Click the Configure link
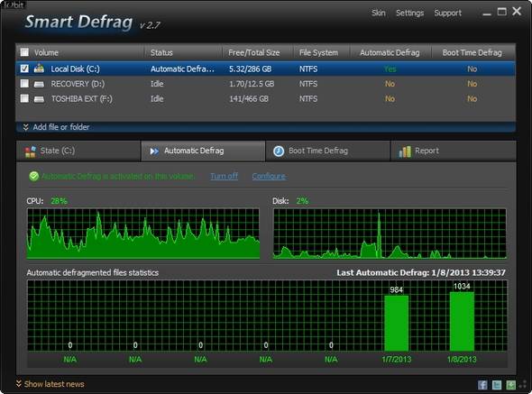 click(269, 176)
